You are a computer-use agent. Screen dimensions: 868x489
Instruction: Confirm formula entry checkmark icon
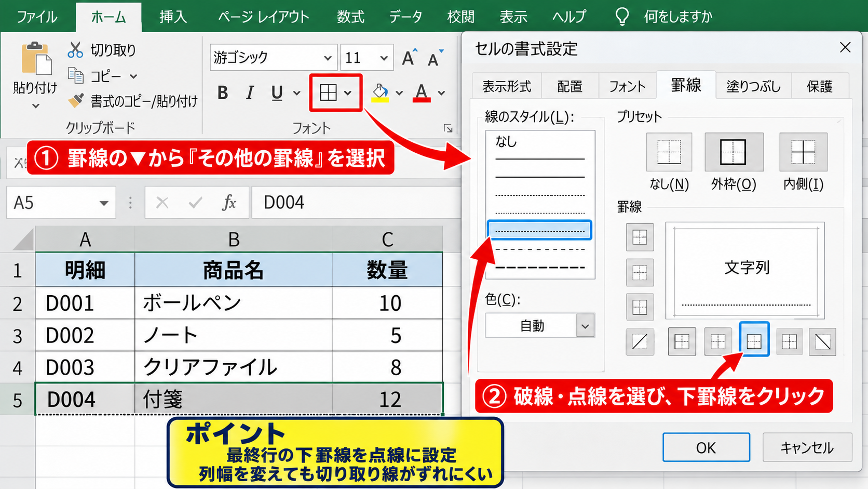point(195,203)
